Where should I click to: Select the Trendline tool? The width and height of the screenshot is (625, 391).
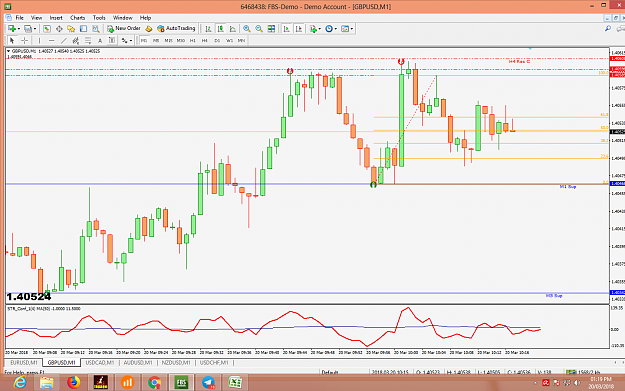[63, 40]
